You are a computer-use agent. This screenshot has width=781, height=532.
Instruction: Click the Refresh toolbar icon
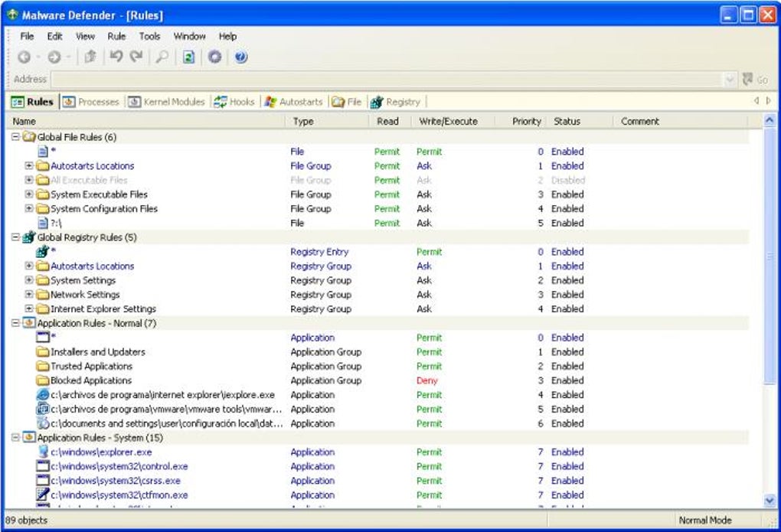[188, 57]
